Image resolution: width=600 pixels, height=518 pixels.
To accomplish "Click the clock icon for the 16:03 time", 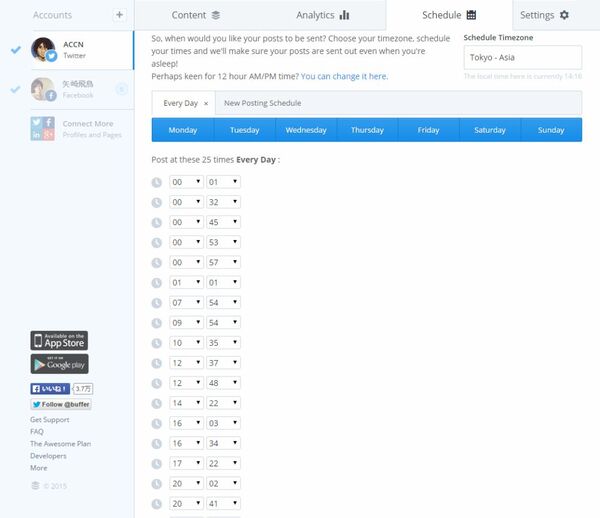I will (x=157, y=424).
